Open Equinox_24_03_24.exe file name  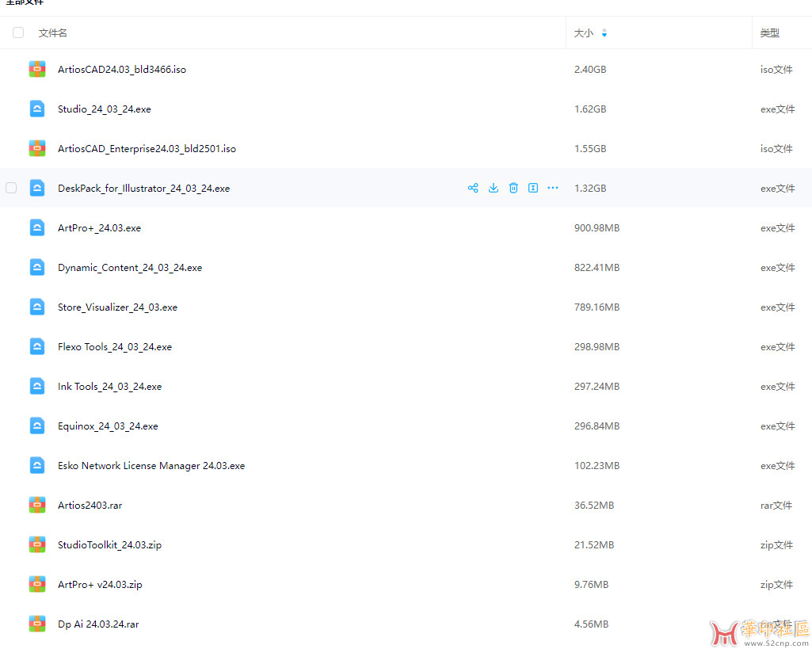point(108,426)
